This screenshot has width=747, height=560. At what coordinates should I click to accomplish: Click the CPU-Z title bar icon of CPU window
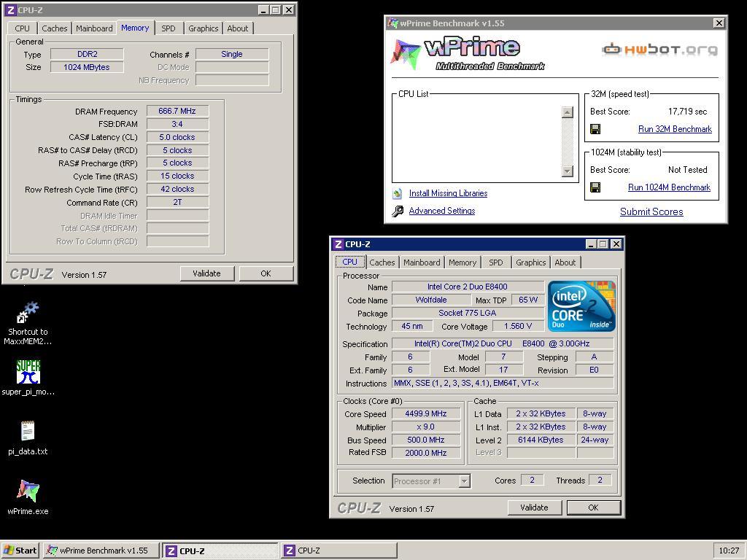coord(338,244)
